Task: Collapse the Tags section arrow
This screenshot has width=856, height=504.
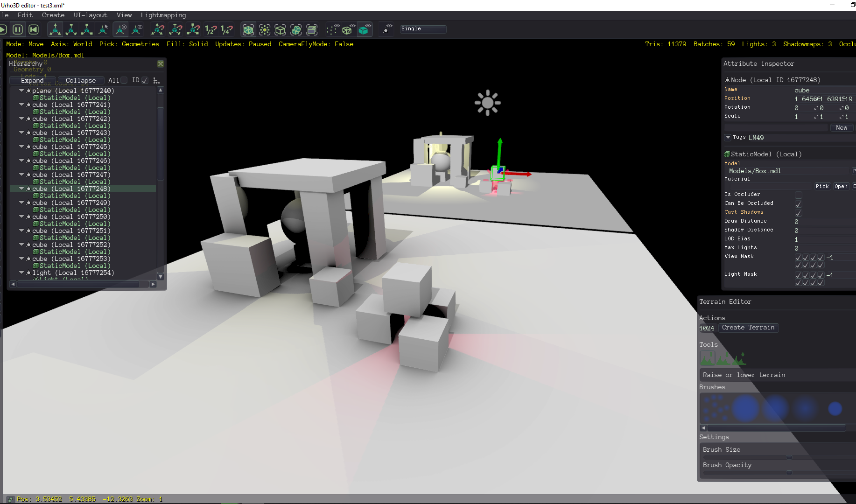Action: click(728, 137)
